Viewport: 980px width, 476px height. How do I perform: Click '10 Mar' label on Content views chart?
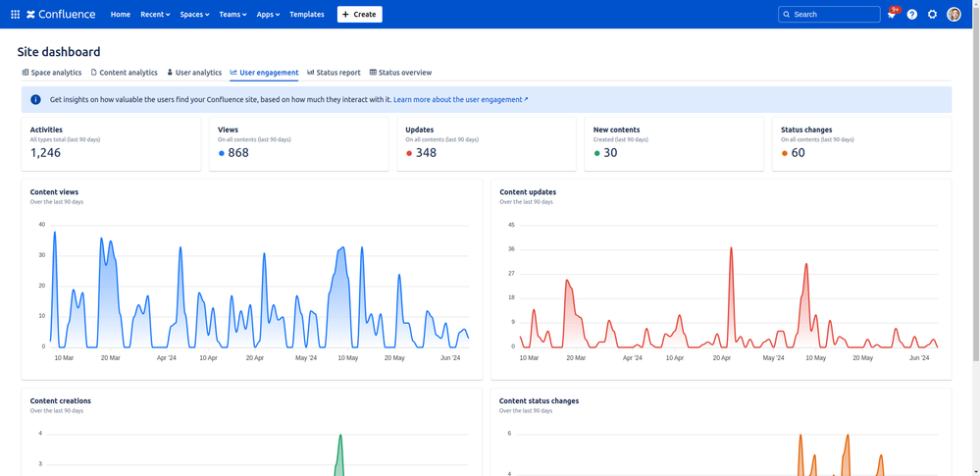pyautogui.click(x=65, y=358)
